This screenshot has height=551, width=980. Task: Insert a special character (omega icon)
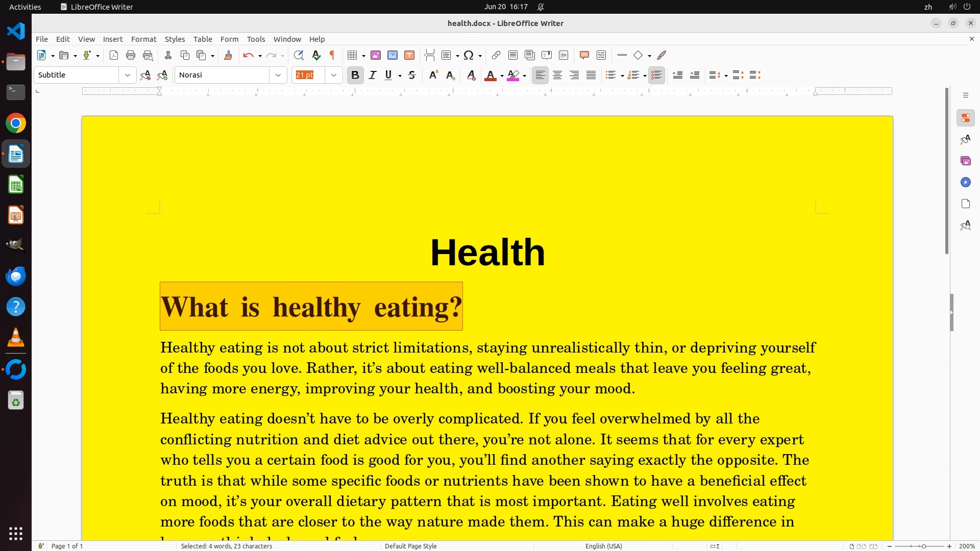[x=468, y=55]
